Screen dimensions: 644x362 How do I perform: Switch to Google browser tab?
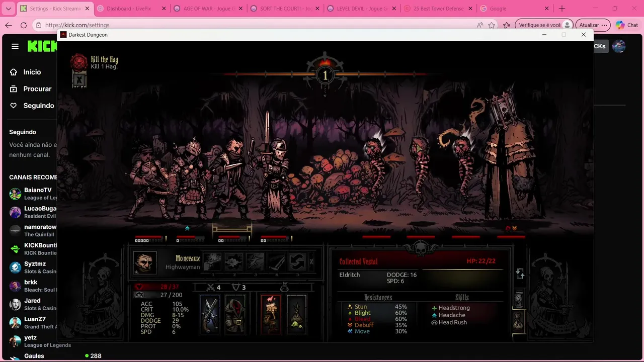(x=515, y=9)
